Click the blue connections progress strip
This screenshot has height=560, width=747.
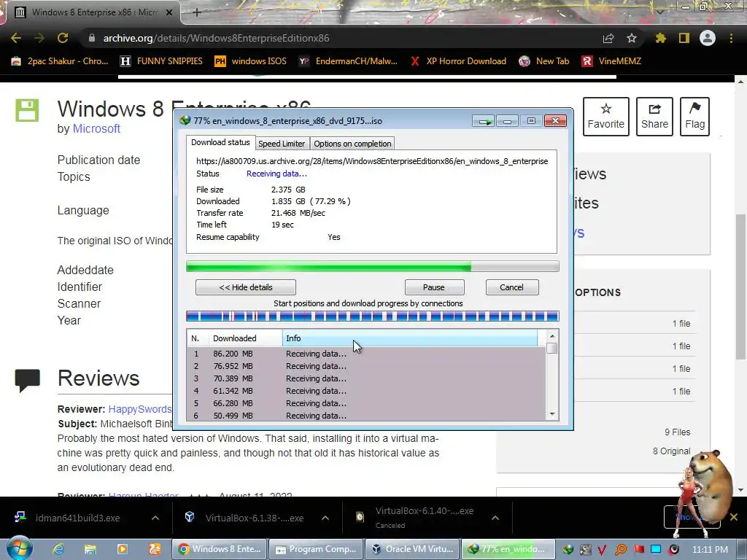click(373, 316)
